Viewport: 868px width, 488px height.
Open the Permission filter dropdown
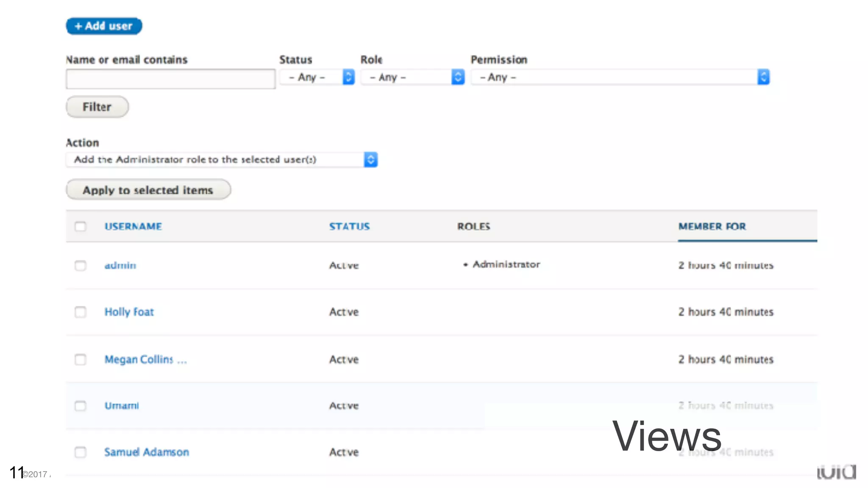point(620,77)
